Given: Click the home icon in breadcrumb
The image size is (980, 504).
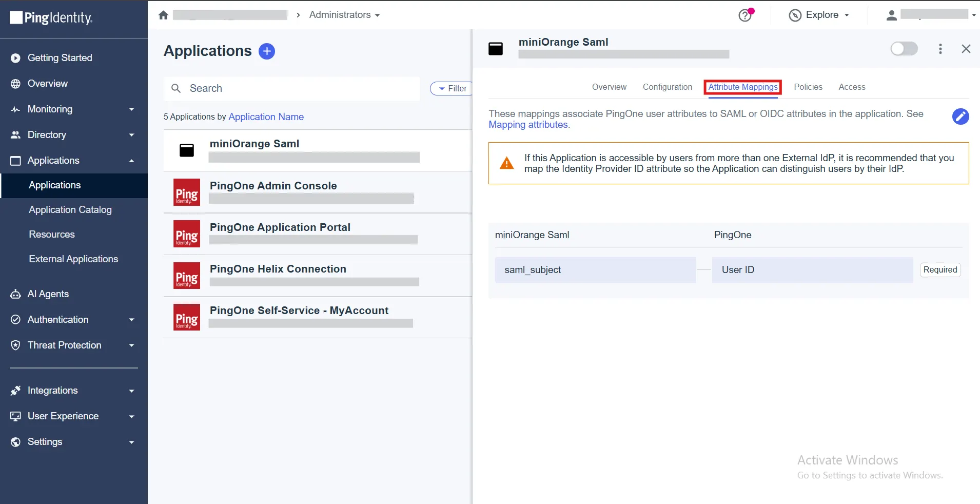Looking at the screenshot, I should [x=163, y=15].
